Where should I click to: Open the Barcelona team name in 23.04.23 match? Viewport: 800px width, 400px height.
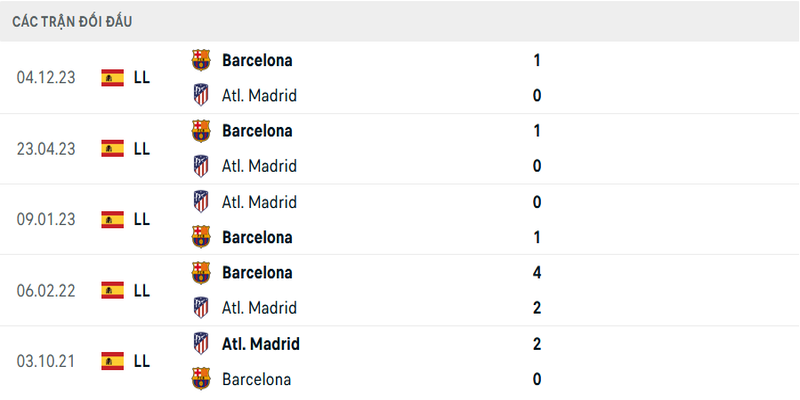click(x=257, y=131)
